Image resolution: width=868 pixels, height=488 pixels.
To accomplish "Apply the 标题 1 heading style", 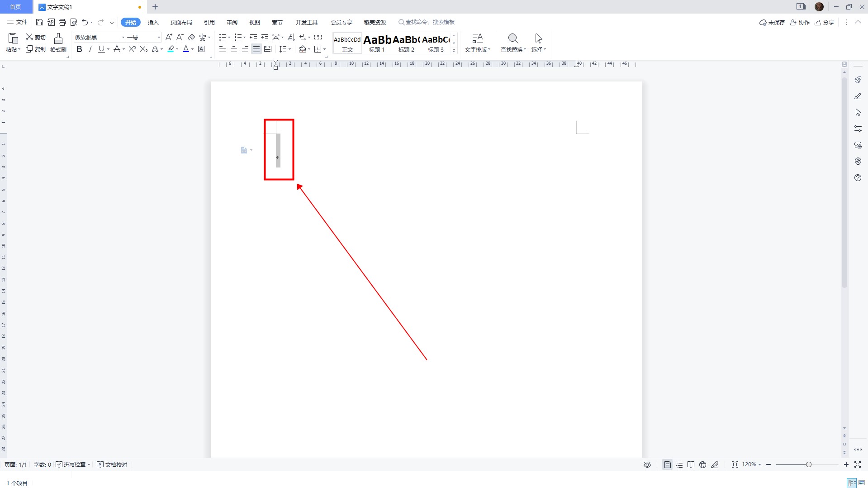I will click(x=377, y=43).
